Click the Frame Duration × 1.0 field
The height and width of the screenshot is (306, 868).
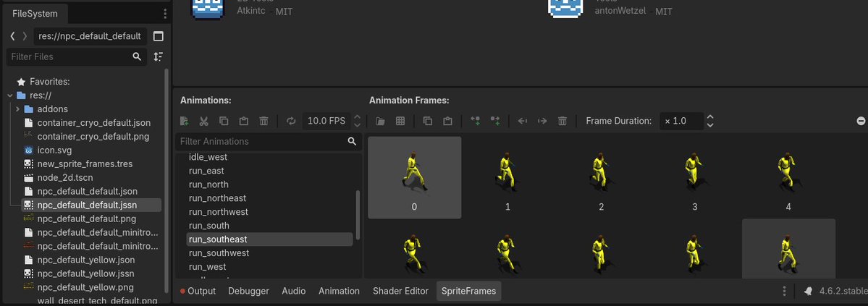point(681,121)
